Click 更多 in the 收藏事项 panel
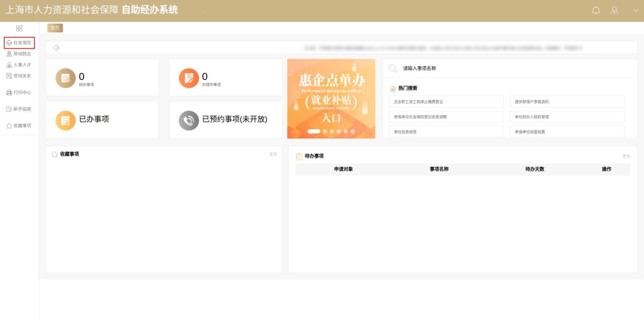Image resolution: width=644 pixels, height=320 pixels. [x=273, y=154]
